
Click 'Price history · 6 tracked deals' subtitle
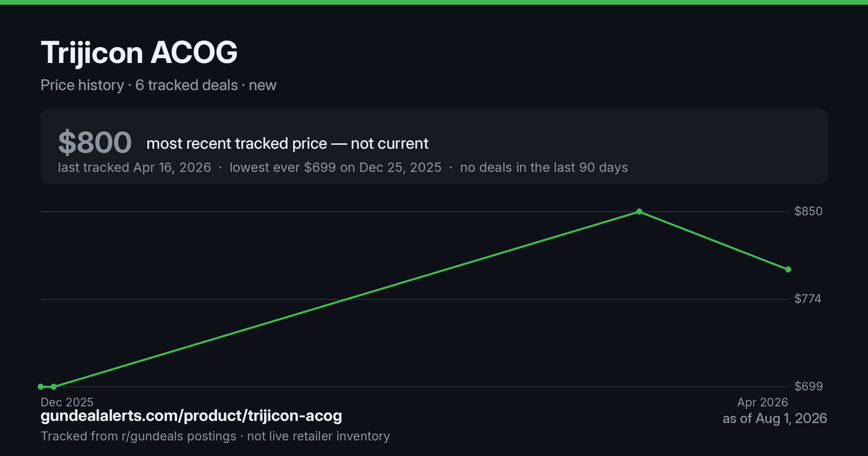[x=139, y=85]
